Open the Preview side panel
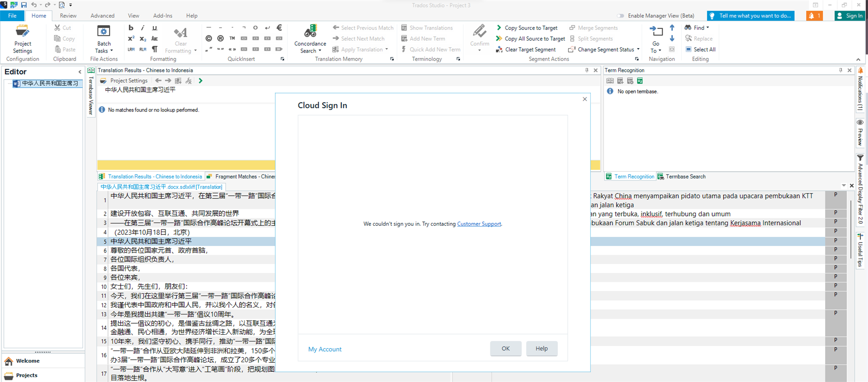The image size is (868, 382). coord(860,133)
